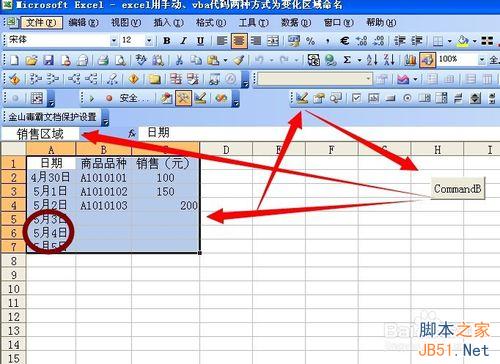Image resolution: width=500 pixels, height=364 pixels.
Task: Toggle Design Mode in Control Toolbox
Action: 302,98
